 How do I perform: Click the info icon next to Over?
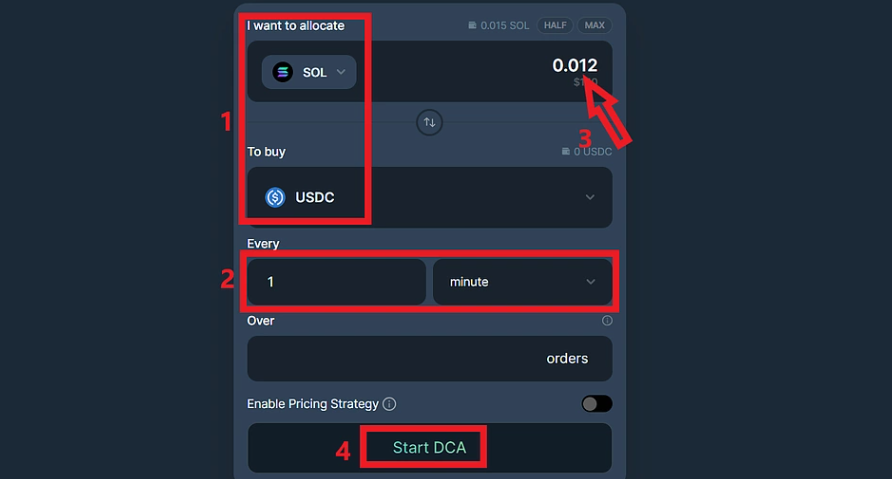pyautogui.click(x=607, y=321)
